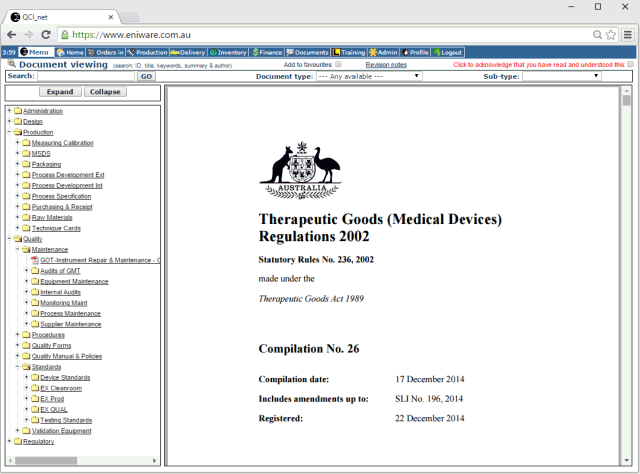Expand the Validation Equipment node
Image resolution: width=640 pixels, height=474 pixels.
tap(18, 430)
